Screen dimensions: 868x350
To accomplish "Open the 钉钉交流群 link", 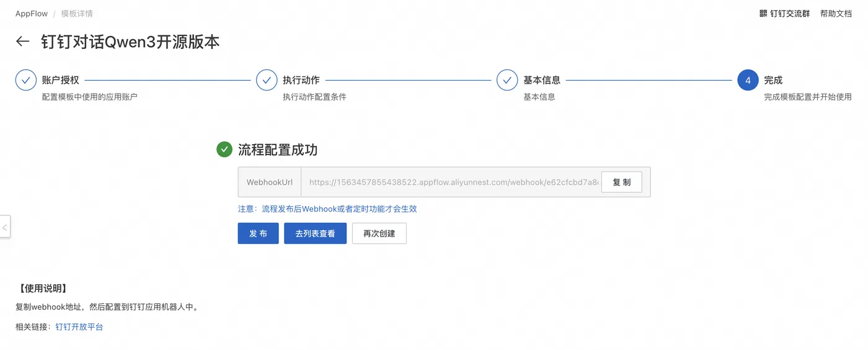I will [790, 14].
